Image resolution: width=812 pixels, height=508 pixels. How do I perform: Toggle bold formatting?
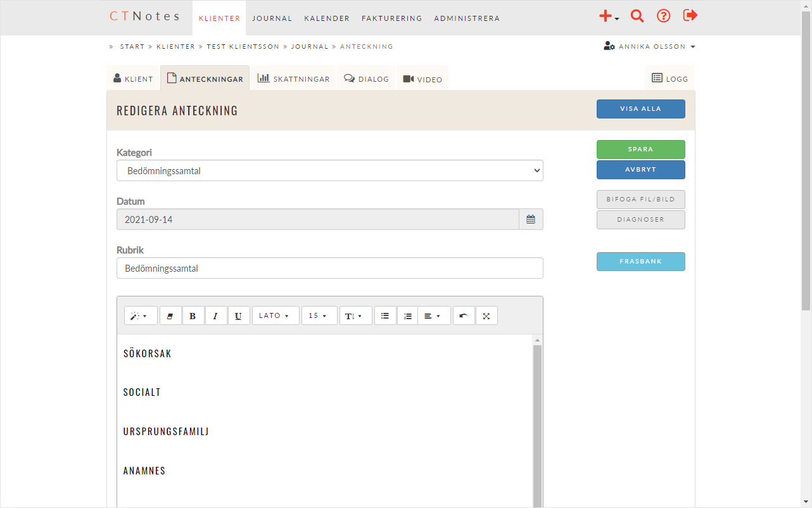tap(193, 315)
